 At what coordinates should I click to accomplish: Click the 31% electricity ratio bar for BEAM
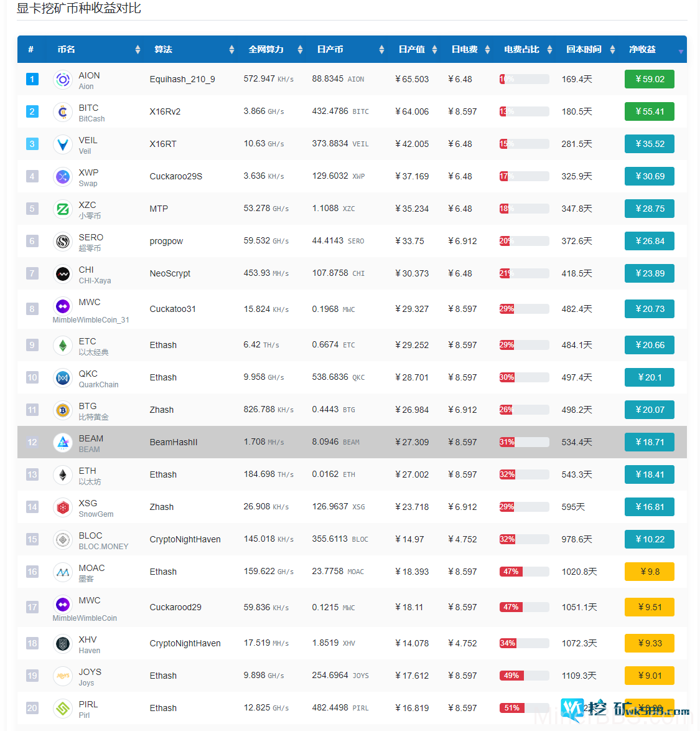[524, 442]
